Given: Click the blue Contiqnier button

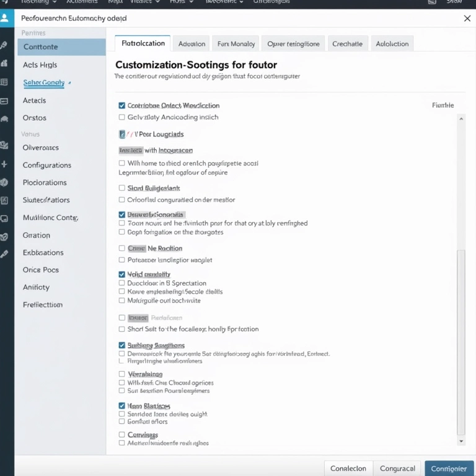Looking at the screenshot, I should (x=449, y=469).
